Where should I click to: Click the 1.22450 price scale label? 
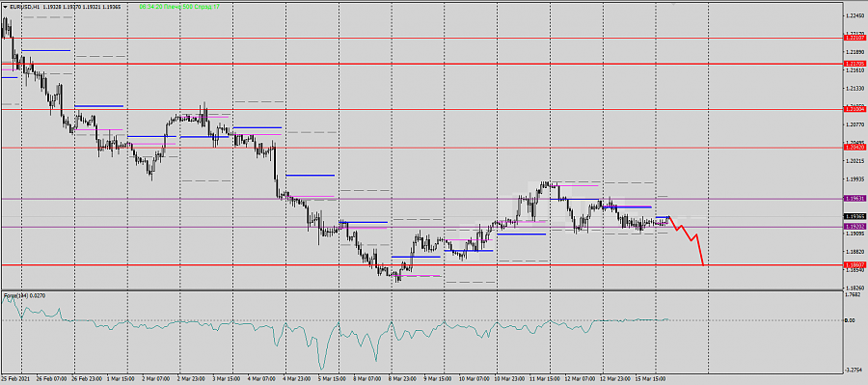[855, 16]
